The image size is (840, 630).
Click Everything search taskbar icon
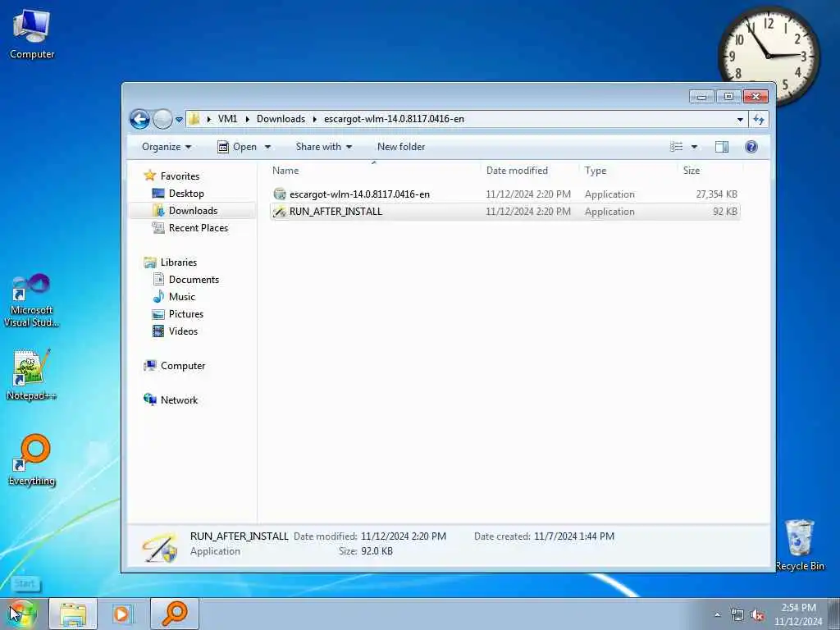tap(175, 614)
